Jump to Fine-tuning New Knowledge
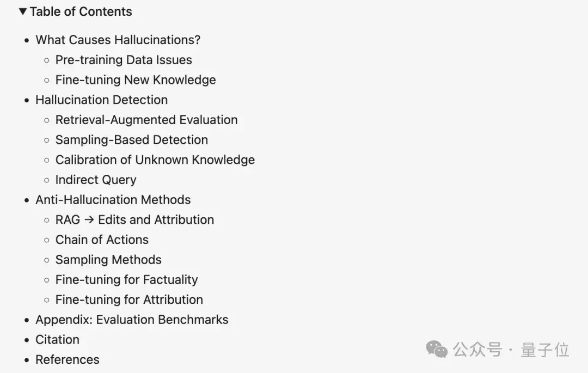Viewport: 588px width, 373px height. click(x=136, y=80)
